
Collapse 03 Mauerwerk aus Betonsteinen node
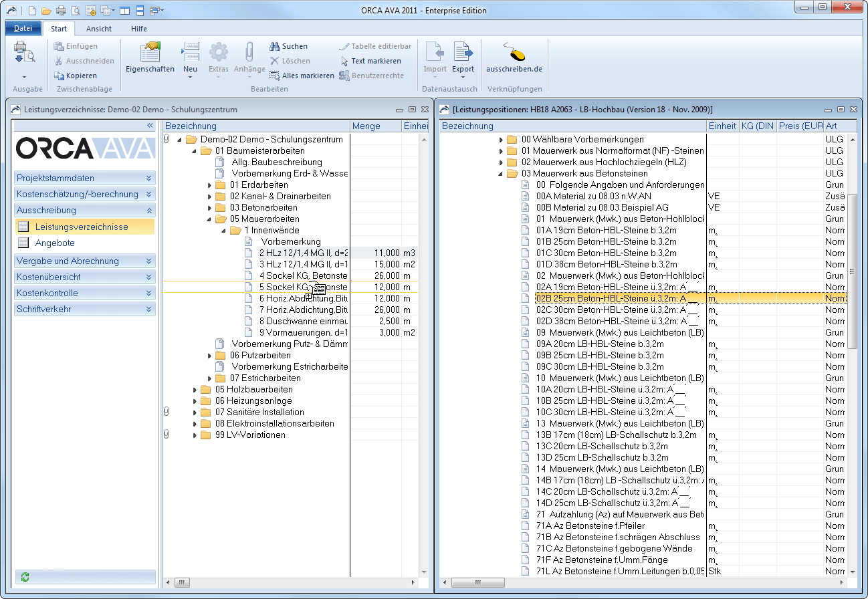(x=502, y=174)
